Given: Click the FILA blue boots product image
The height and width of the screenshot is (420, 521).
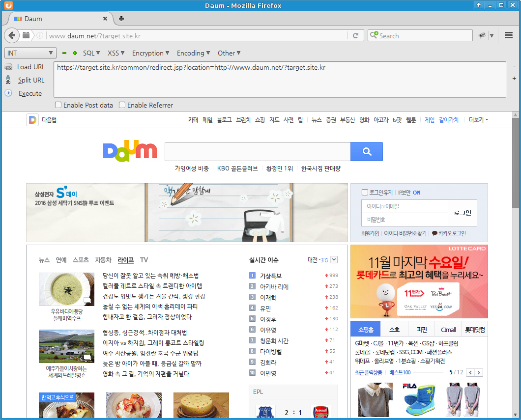Looking at the screenshot, I should 419,399.
